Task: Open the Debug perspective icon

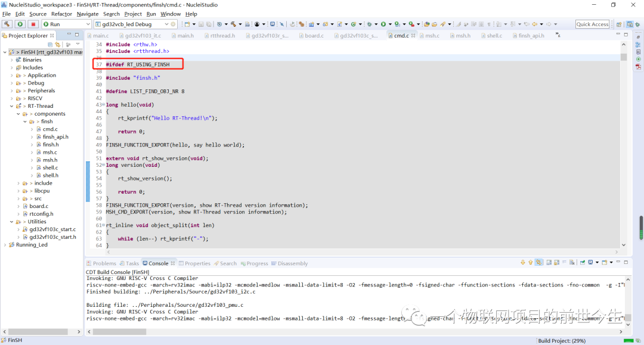Action: point(638,24)
